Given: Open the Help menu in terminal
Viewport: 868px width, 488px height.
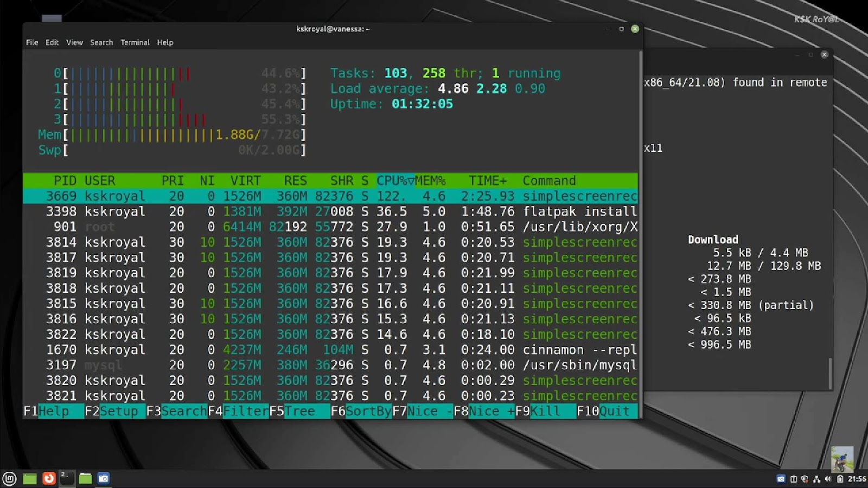Looking at the screenshot, I should 165,42.
